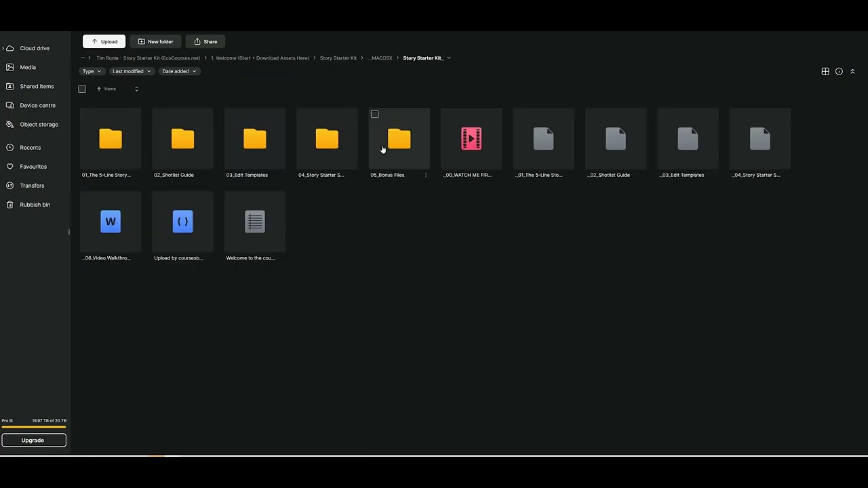The height and width of the screenshot is (488, 868).
Task: Expand the collapsed breadcrumb ellipsis
Action: (83, 58)
